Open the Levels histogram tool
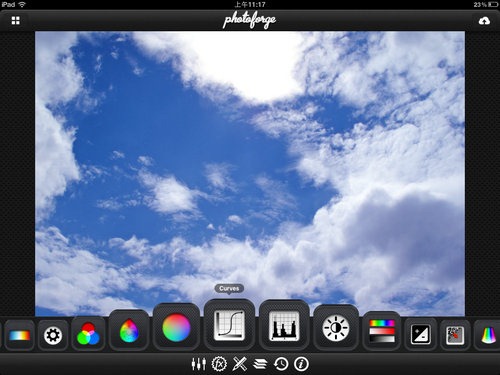Image resolution: width=500 pixels, height=375 pixels. coord(284,326)
